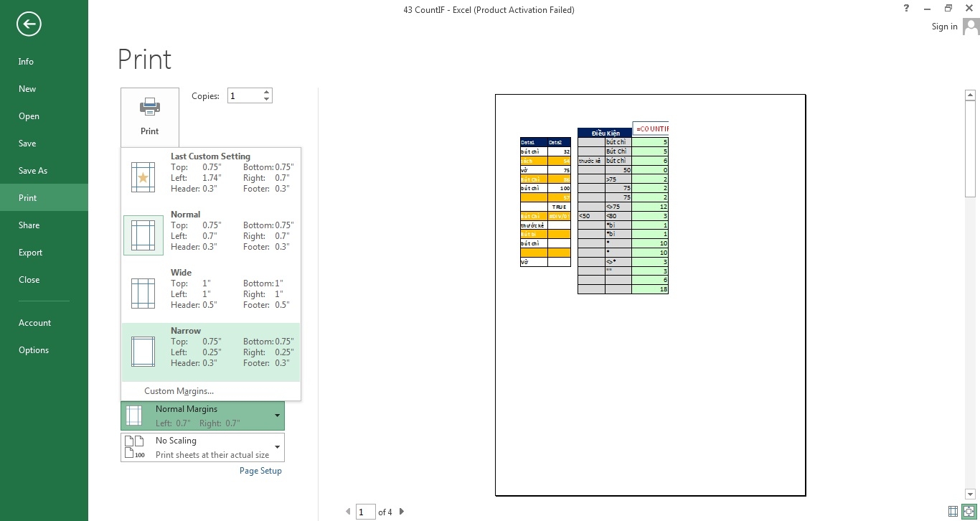
Task: Increase the Copies count with up arrow
Action: (267, 92)
